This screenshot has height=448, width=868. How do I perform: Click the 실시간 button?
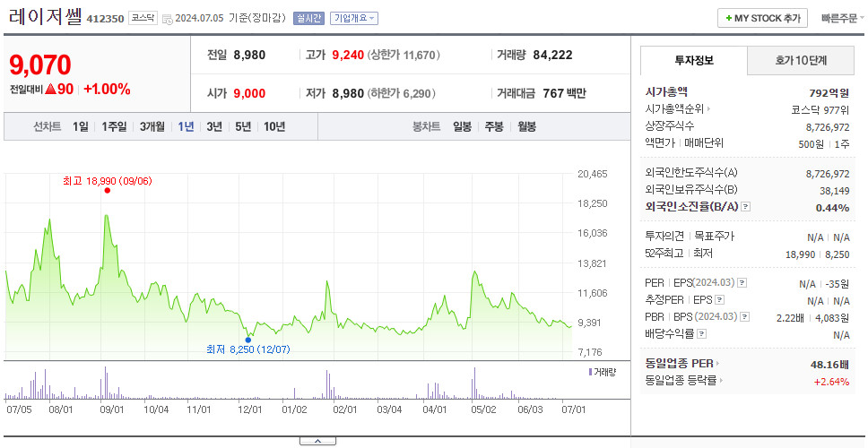[x=308, y=18]
